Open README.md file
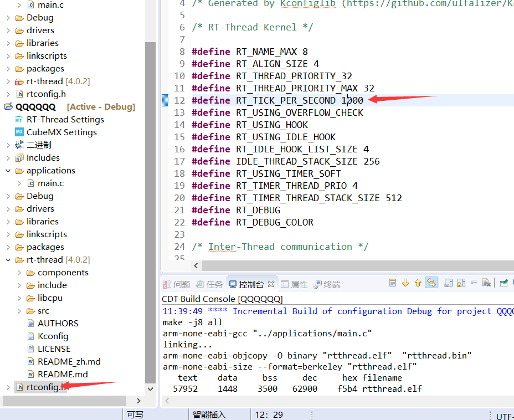Viewport: 514px width, 420px height. pos(63,375)
